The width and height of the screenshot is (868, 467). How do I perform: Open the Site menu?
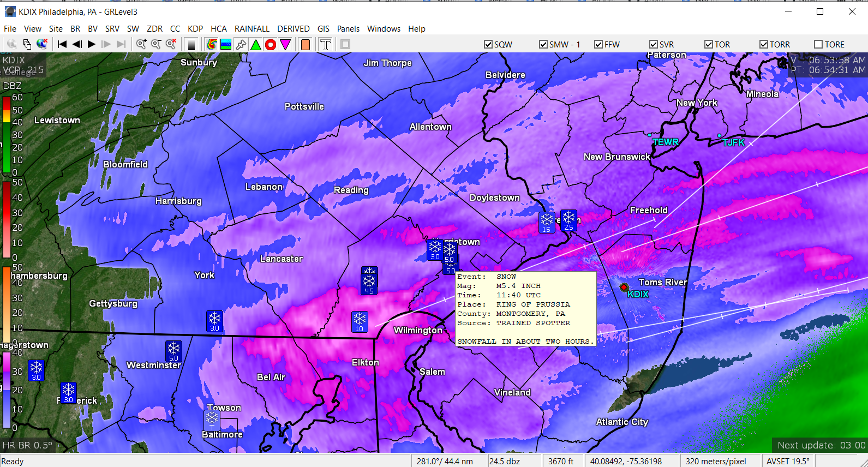(x=56, y=29)
